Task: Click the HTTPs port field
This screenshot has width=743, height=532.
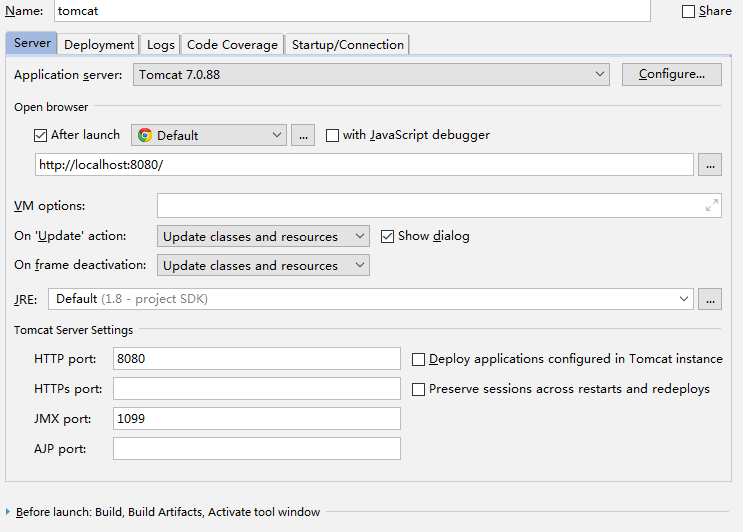Action: pos(256,388)
